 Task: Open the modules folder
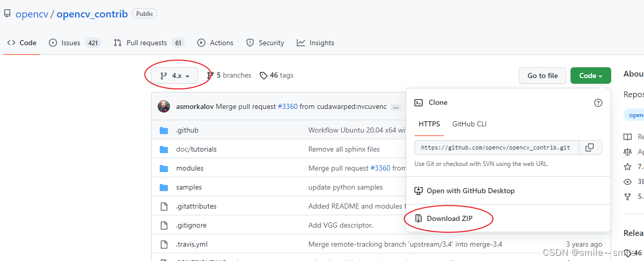(x=190, y=169)
